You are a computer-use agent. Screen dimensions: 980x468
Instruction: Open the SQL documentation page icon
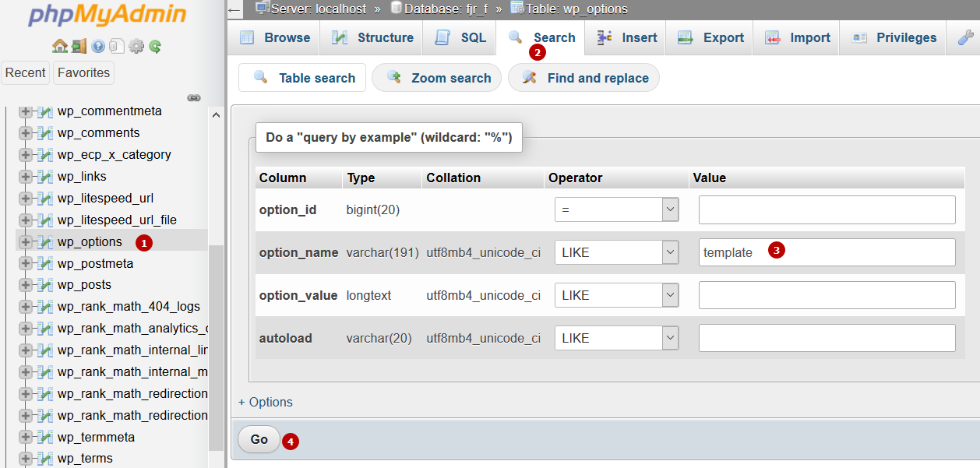[x=116, y=46]
